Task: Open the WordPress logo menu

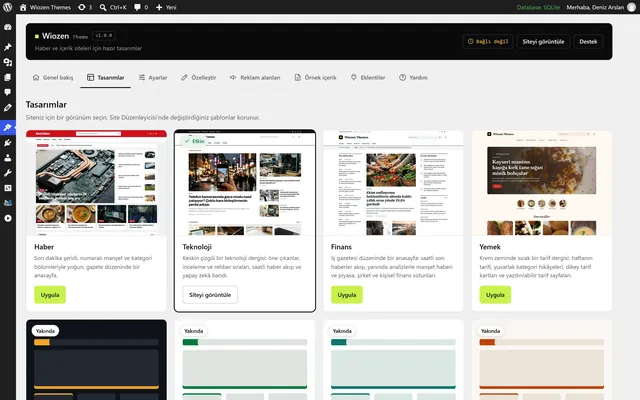Action: [x=7, y=7]
